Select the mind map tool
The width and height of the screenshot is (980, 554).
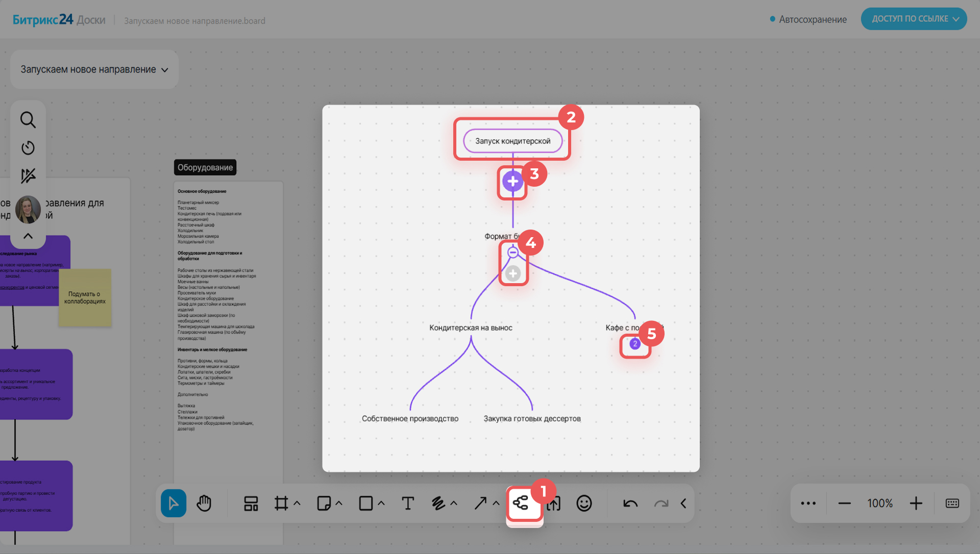[521, 503]
